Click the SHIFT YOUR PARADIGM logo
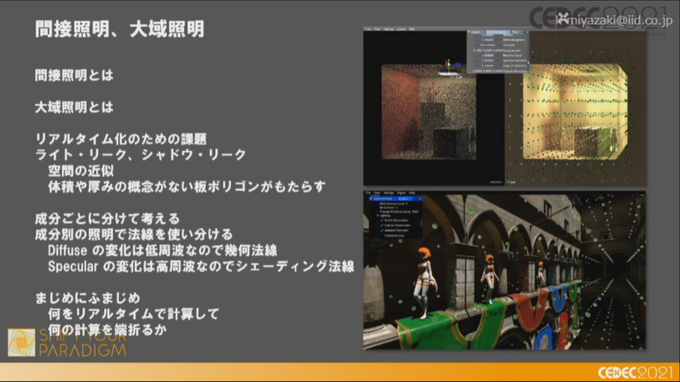The height and width of the screenshot is (382, 680). [67, 343]
